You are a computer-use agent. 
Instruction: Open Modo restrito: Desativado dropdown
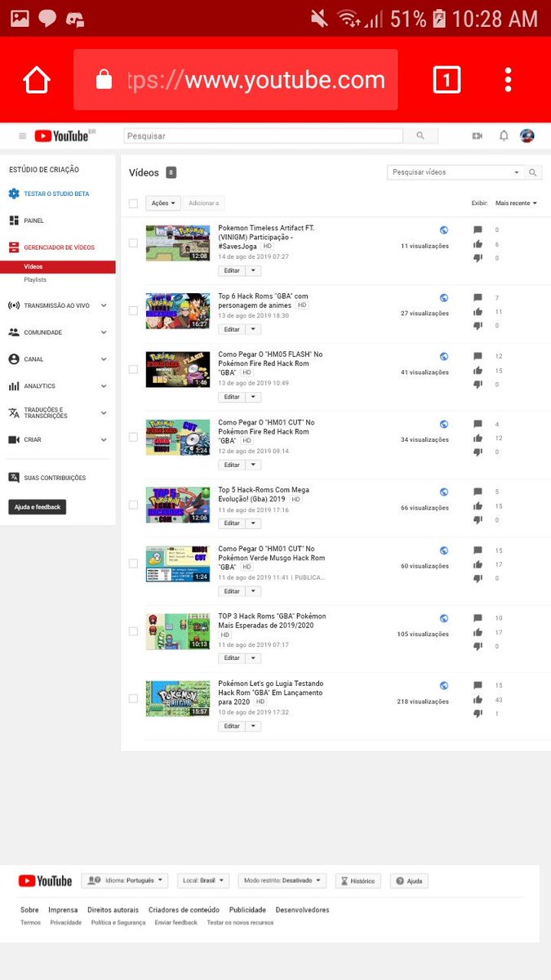coord(282,881)
